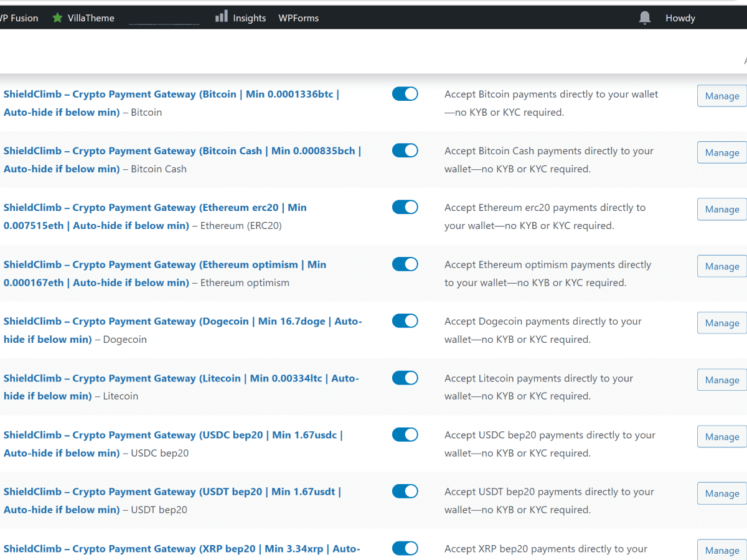Disable the USDT bep20 gateway toggle

click(405, 492)
